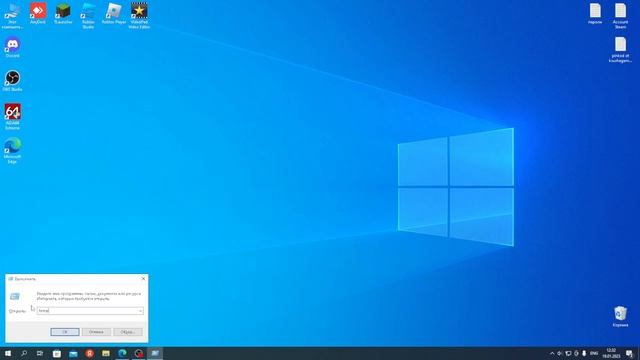Image resolution: width=640 pixels, height=360 pixels.
Task: Show hidden system tray icons
Action: 552,353
